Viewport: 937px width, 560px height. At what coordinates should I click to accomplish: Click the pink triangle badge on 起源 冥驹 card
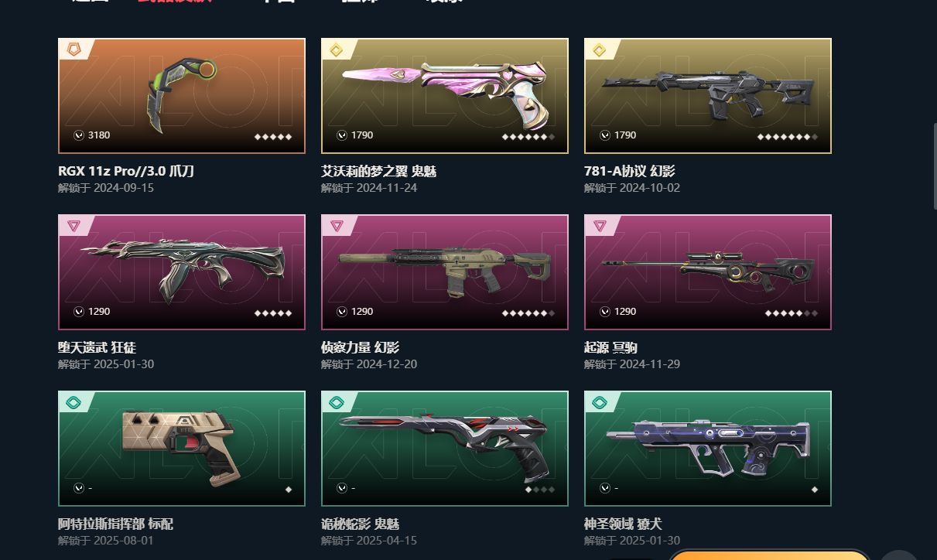[599, 226]
